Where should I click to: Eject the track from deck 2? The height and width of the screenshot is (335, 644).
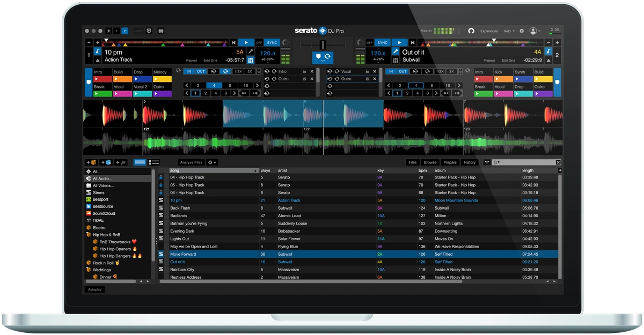(548, 60)
